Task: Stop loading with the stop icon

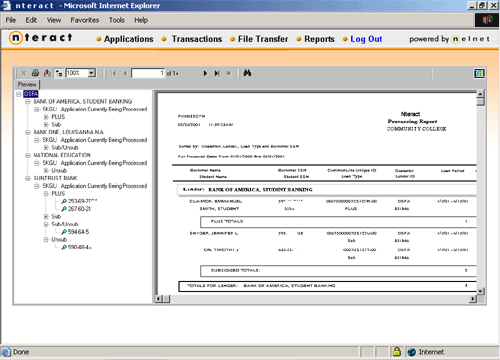Action: (x=229, y=73)
